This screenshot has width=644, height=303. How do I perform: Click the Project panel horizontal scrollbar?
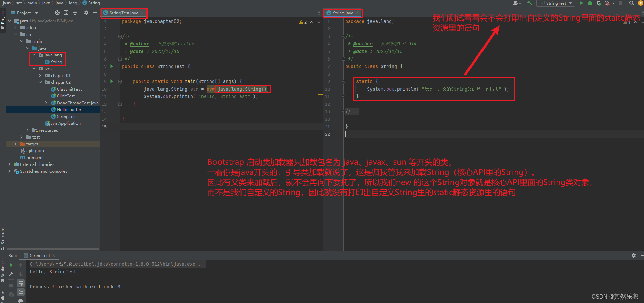[53, 249]
